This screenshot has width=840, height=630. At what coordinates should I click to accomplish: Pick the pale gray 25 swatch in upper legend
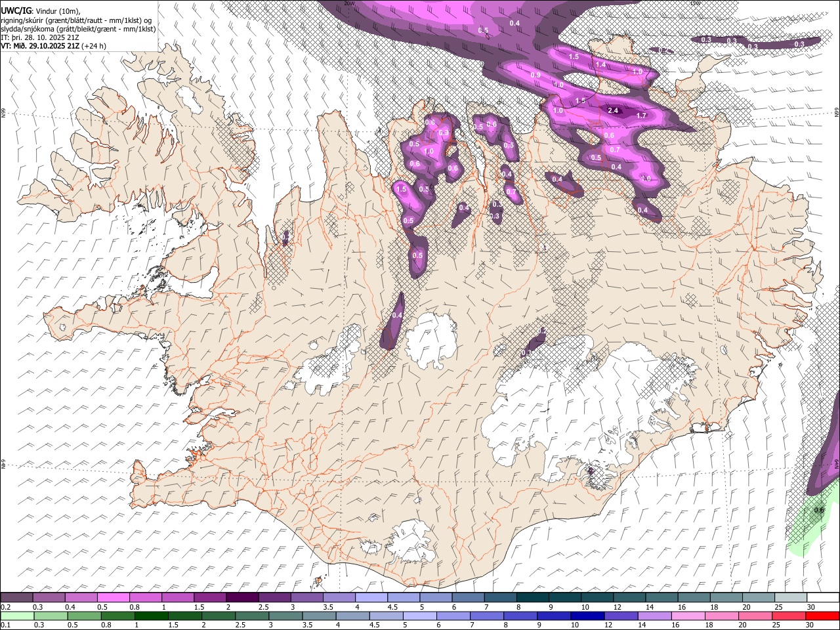791,598
